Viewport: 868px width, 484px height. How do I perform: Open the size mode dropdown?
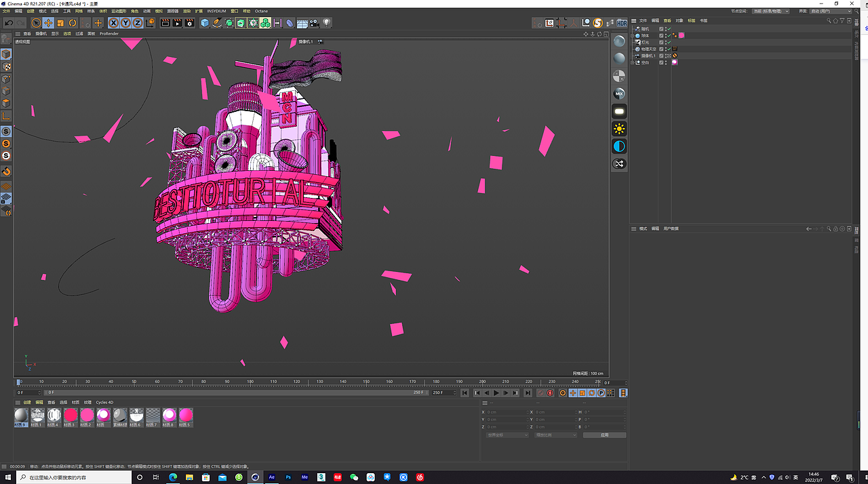coord(556,435)
